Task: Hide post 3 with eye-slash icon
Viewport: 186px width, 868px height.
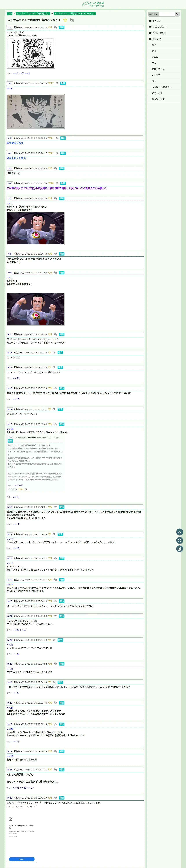Action: (57, 138)
